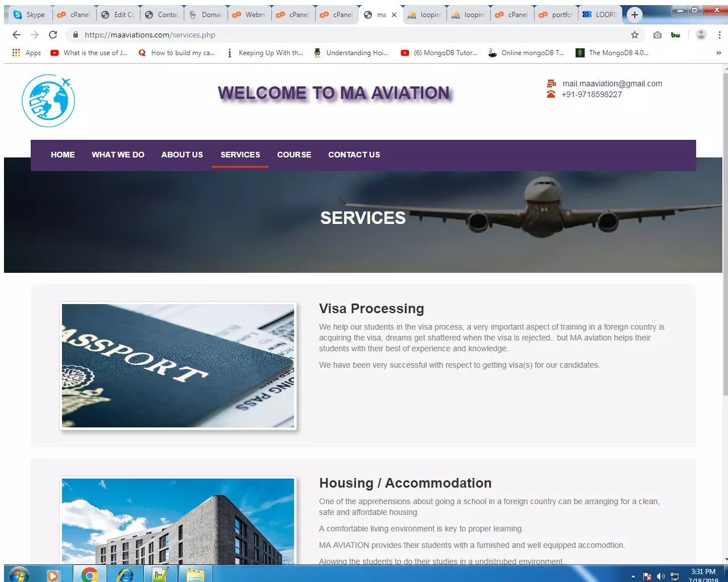Show hidden system tray icons
Image resolution: width=728 pixels, height=582 pixels.
[x=633, y=576]
